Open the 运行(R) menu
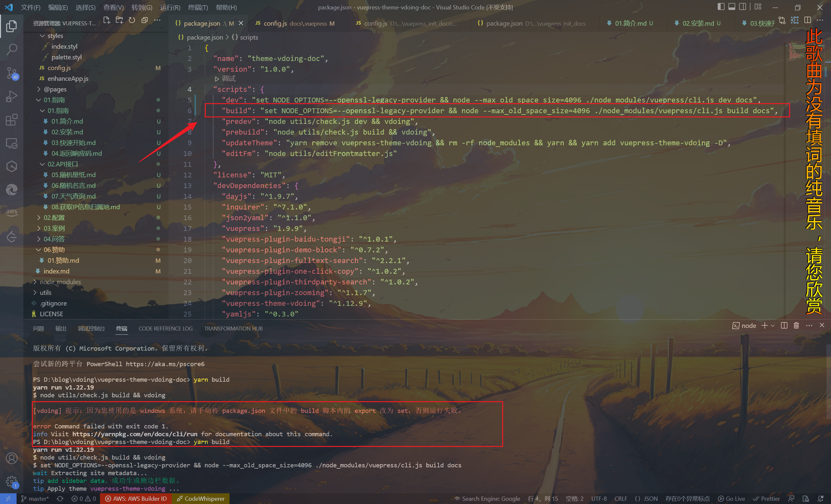Viewport: 831px width, 504px height. [170, 7]
